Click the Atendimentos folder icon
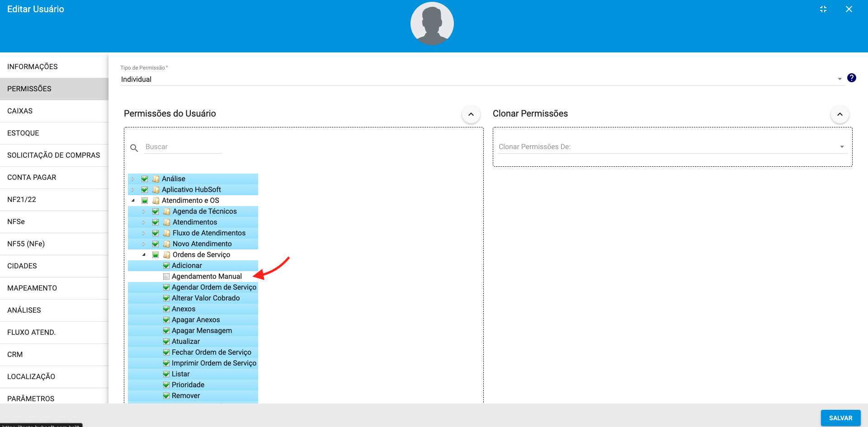Screen dimensions: 868x427 click(167, 222)
